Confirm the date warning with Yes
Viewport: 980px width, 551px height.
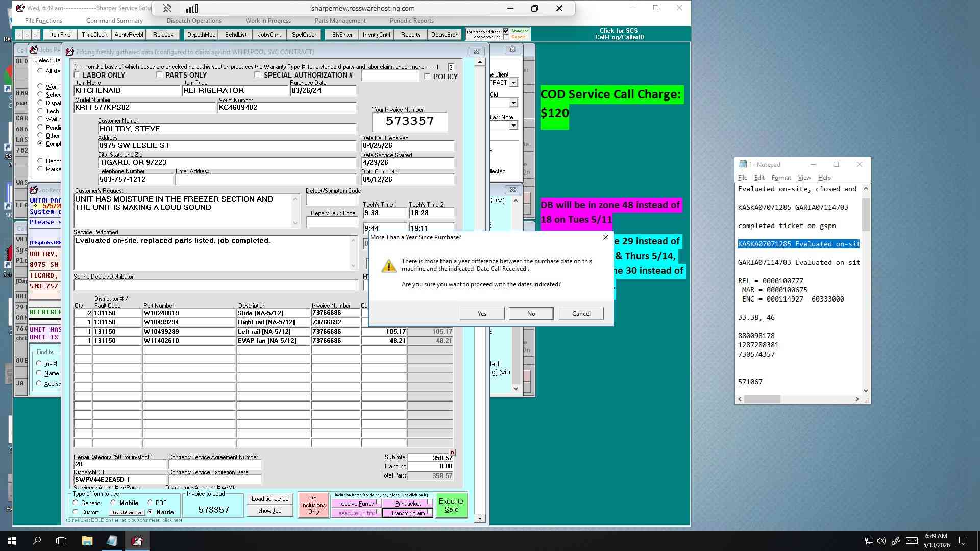click(x=482, y=314)
